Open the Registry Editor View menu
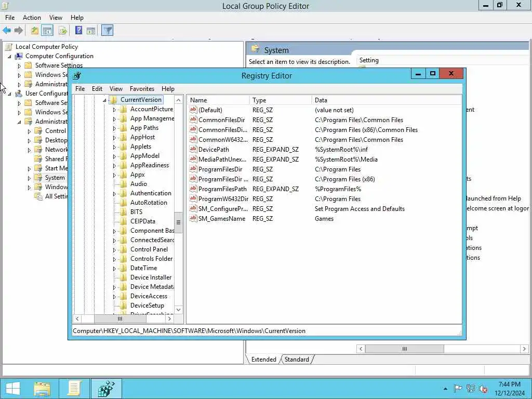The image size is (532, 399). tap(116, 89)
